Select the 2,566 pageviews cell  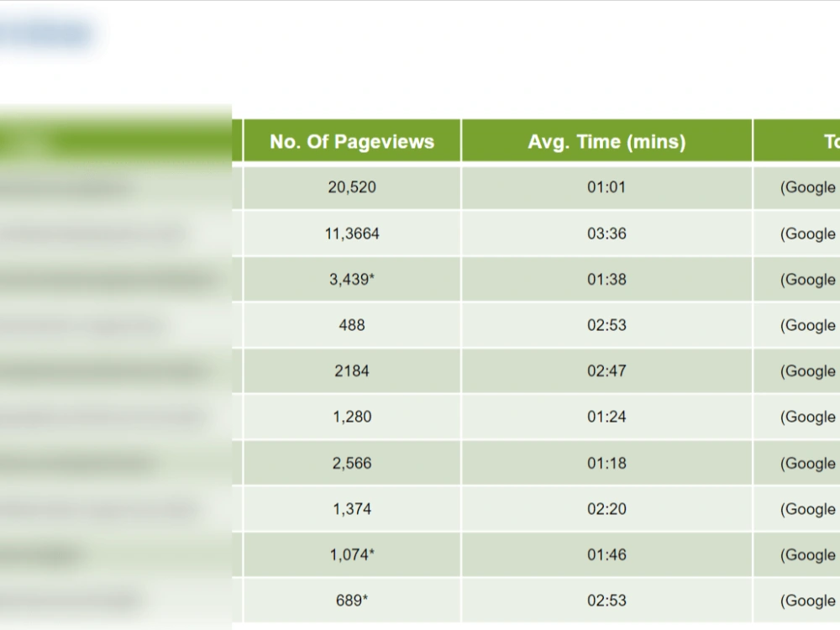352,464
